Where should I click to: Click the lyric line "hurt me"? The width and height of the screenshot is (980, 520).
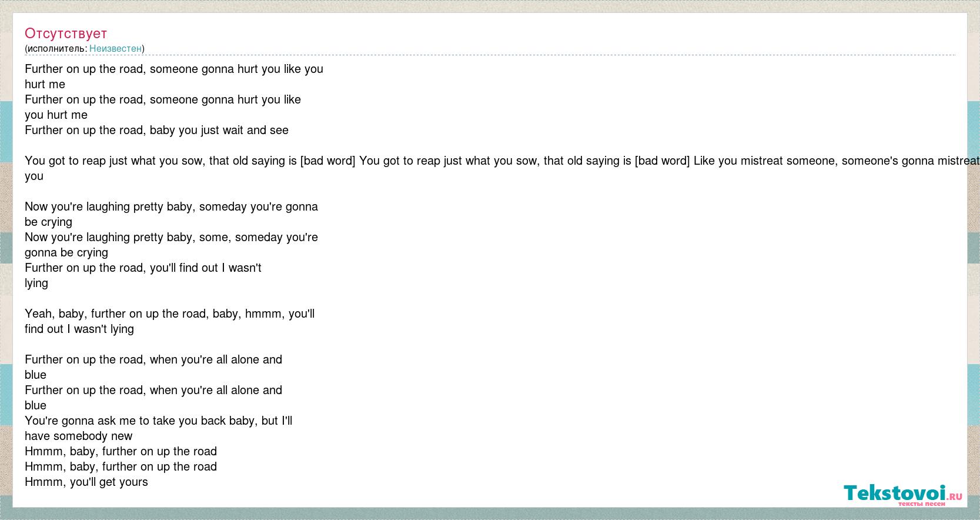(x=45, y=84)
